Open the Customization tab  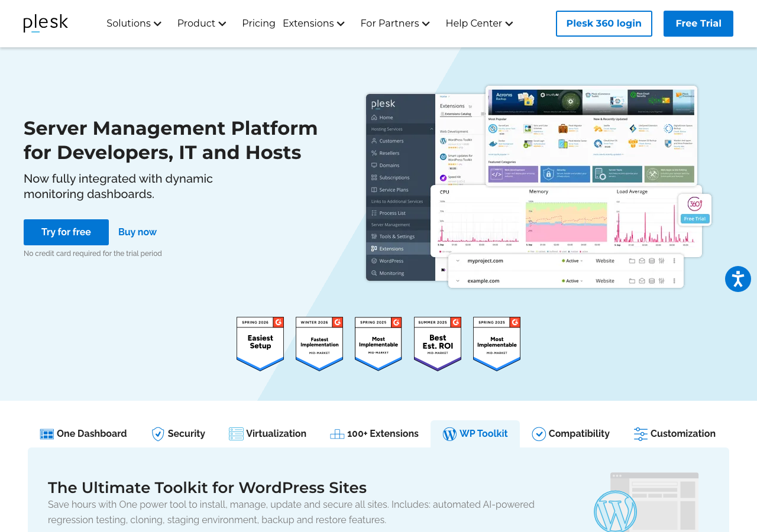pos(675,434)
